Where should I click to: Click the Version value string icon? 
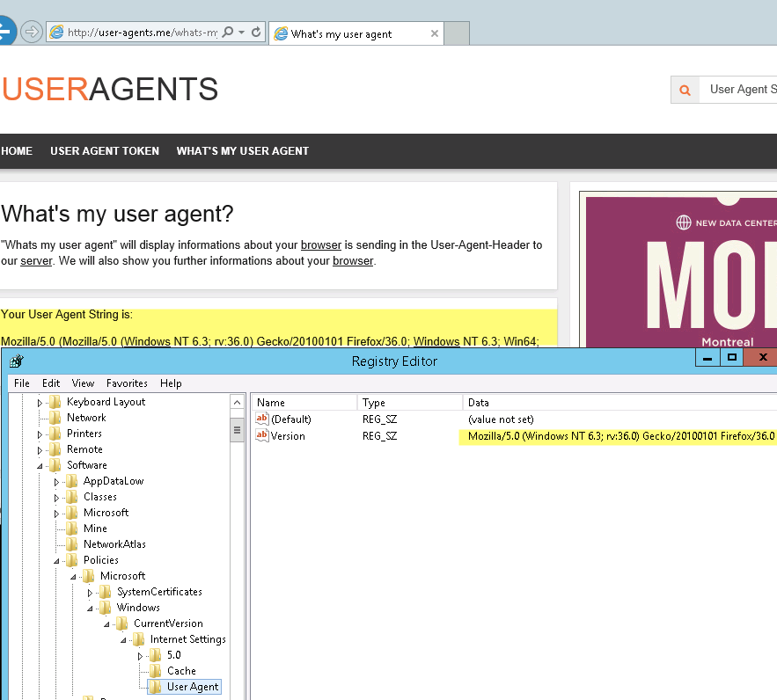pyautogui.click(x=262, y=435)
